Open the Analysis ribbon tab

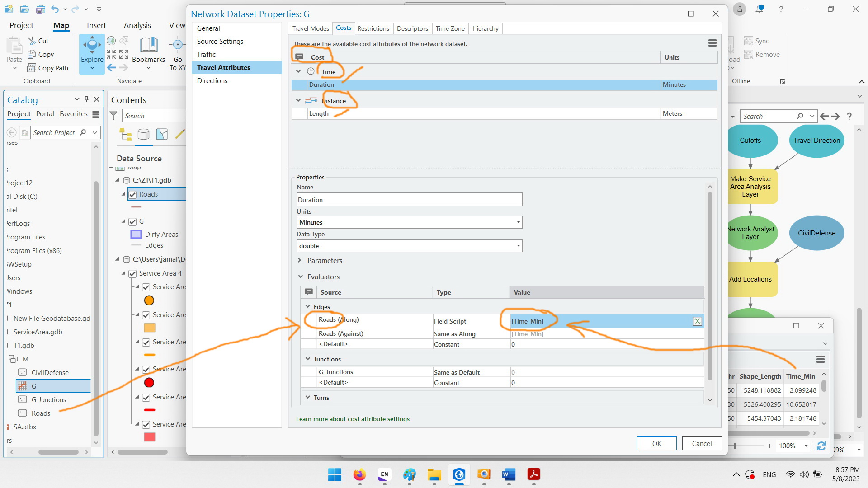click(137, 25)
